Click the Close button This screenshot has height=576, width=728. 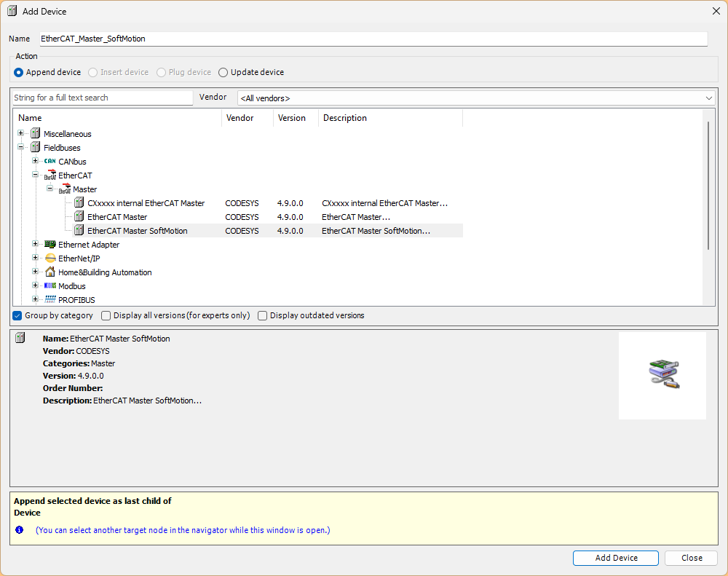(692, 558)
